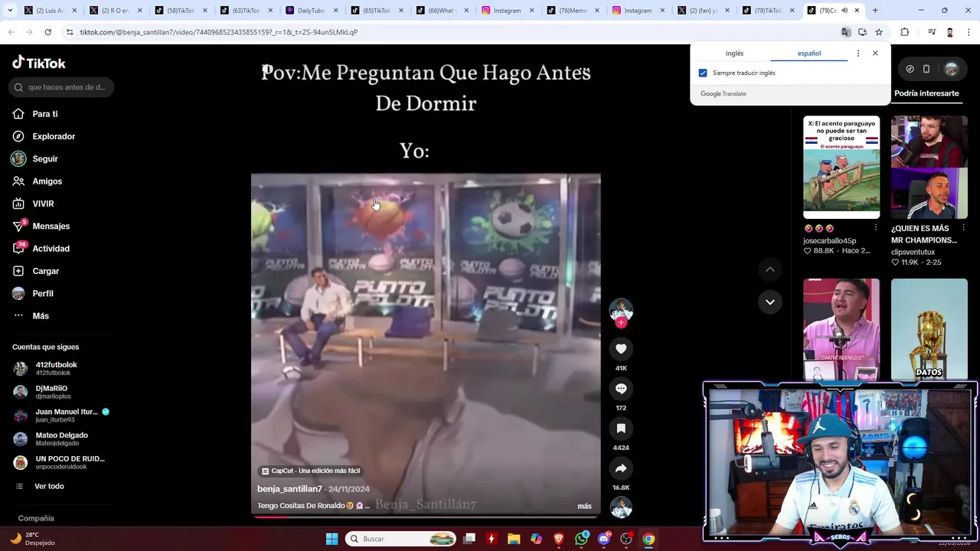The width and height of the screenshot is (980, 551).
Task: Open the Paraguayan accent video thumbnail
Action: tap(841, 168)
